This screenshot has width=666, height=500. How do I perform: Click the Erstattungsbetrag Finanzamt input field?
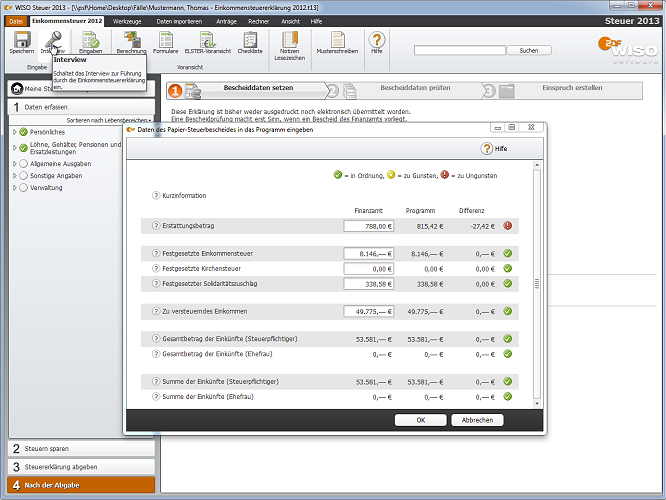click(x=369, y=226)
